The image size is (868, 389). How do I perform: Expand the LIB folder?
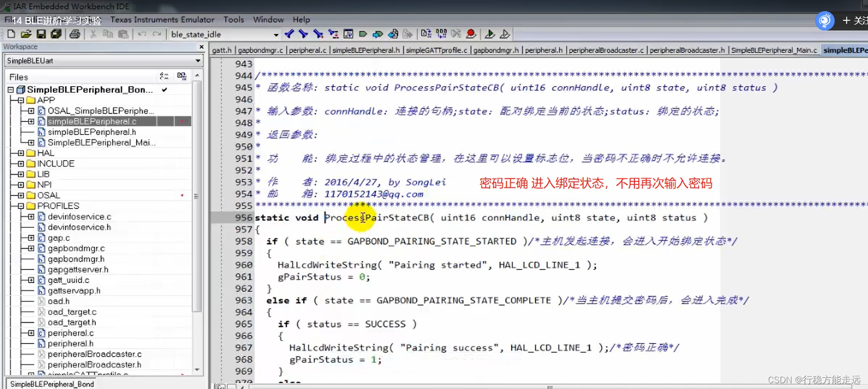click(21, 174)
